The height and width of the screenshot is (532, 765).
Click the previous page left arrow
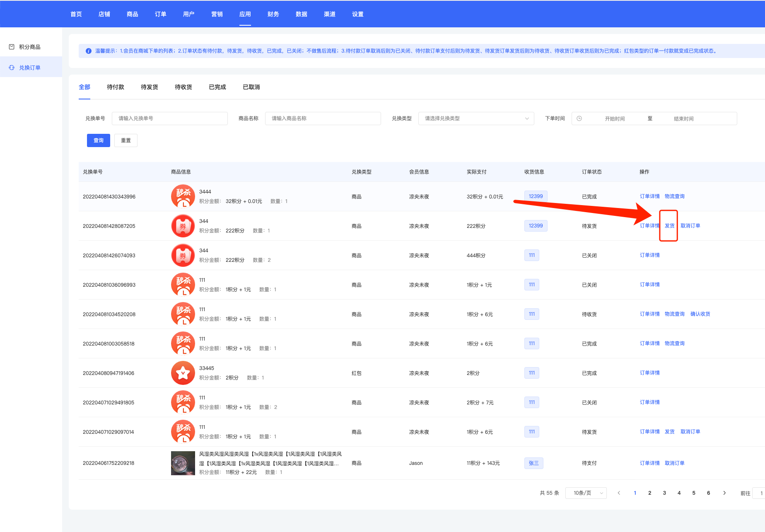click(x=619, y=493)
